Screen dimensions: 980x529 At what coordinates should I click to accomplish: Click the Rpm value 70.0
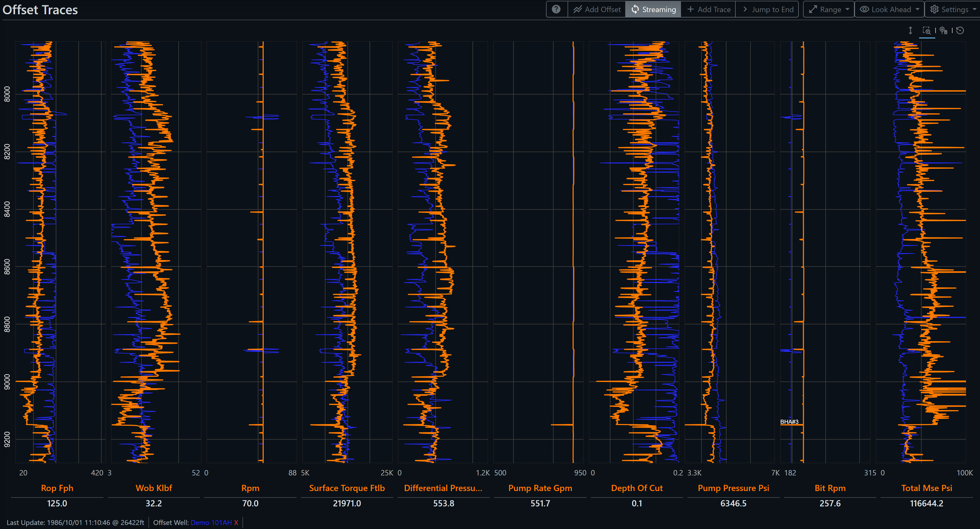pyautogui.click(x=250, y=503)
